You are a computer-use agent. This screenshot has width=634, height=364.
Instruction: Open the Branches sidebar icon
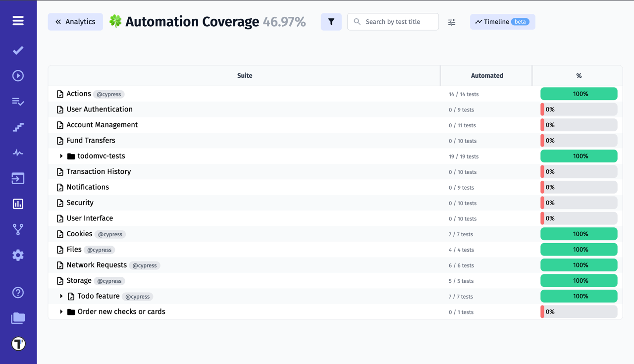point(18,229)
